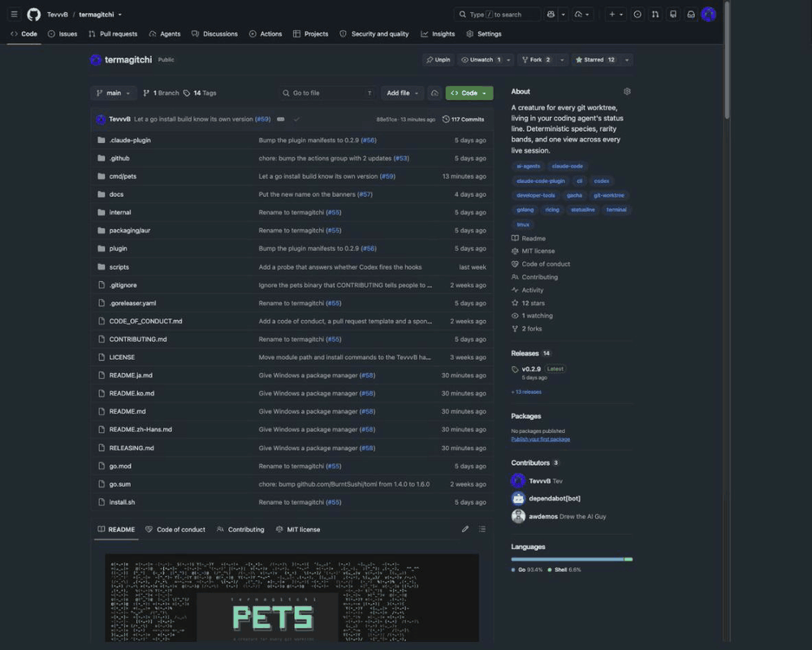Toggle the Starred button
Image resolution: width=812 pixels, height=650 pixels.
click(595, 59)
